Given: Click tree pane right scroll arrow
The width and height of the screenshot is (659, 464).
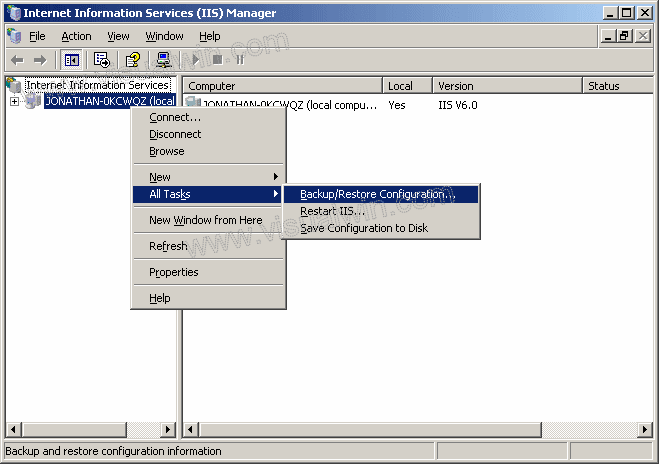Looking at the screenshot, I should tap(168, 430).
